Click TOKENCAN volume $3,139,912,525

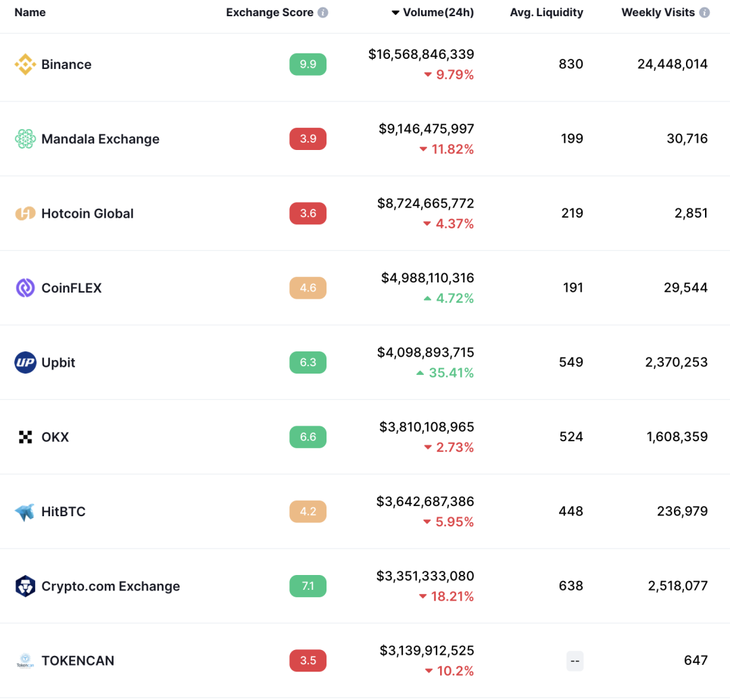coord(427,651)
